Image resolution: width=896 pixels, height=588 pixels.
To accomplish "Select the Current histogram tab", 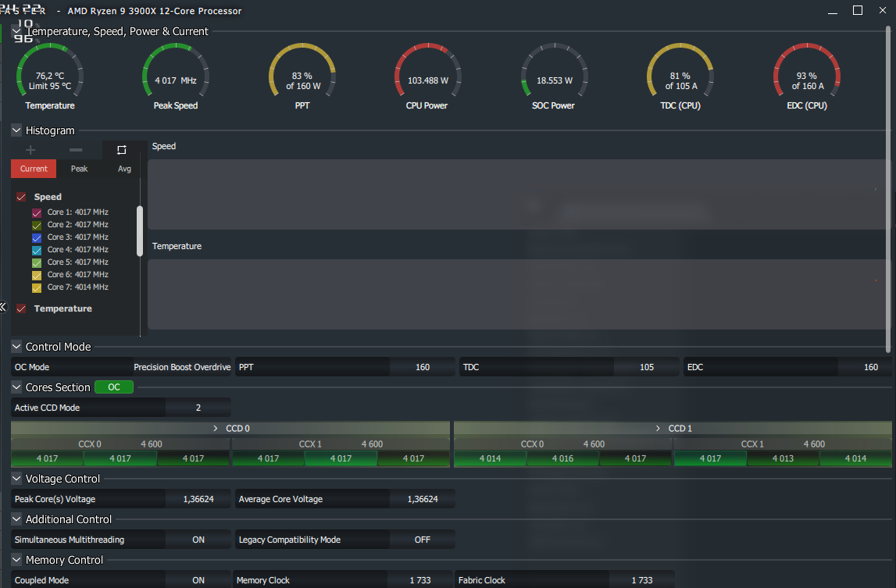I will tap(34, 169).
